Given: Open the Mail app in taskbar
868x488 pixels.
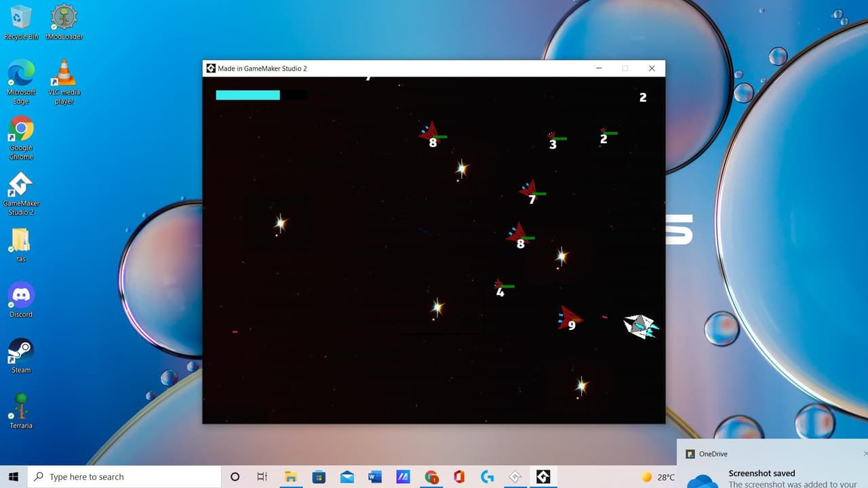Looking at the screenshot, I should click(347, 476).
